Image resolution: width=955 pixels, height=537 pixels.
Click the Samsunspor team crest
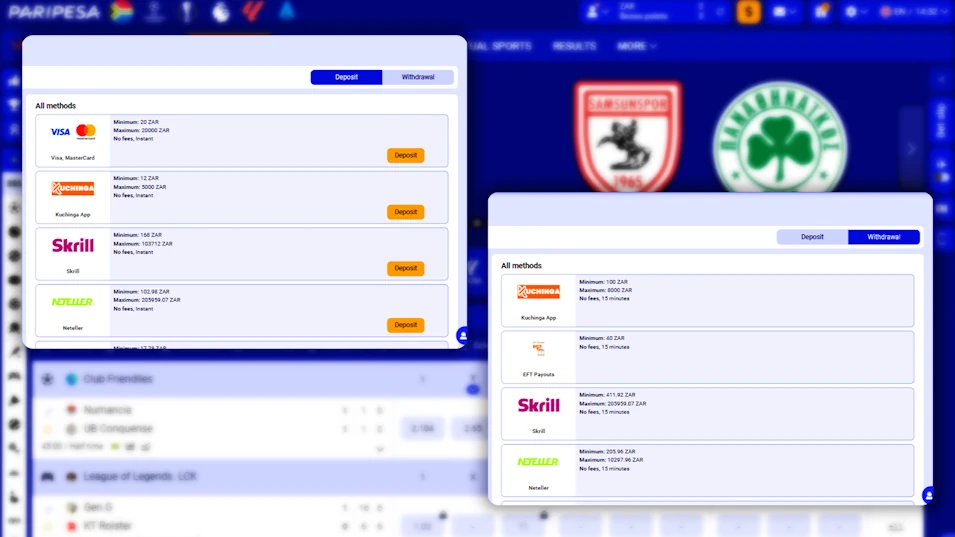(628, 138)
